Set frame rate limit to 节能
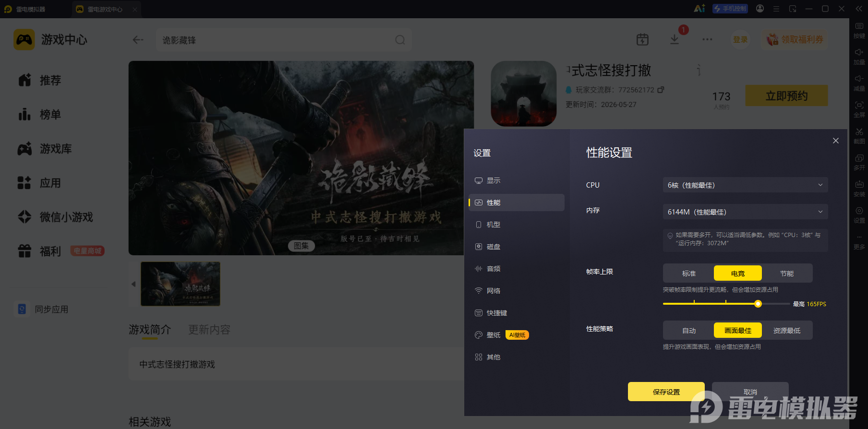This screenshot has height=429, width=868. tap(787, 273)
